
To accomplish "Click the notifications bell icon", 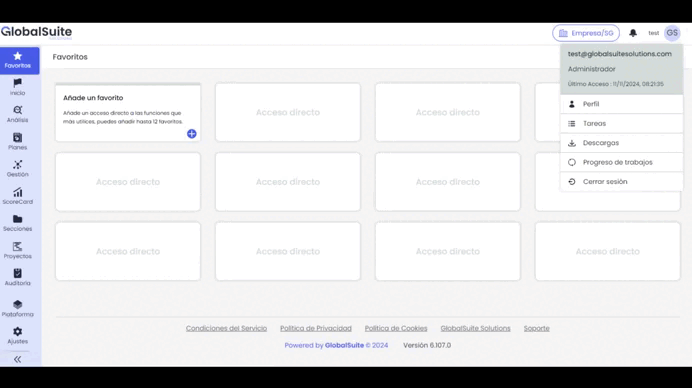I will coord(633,33).
